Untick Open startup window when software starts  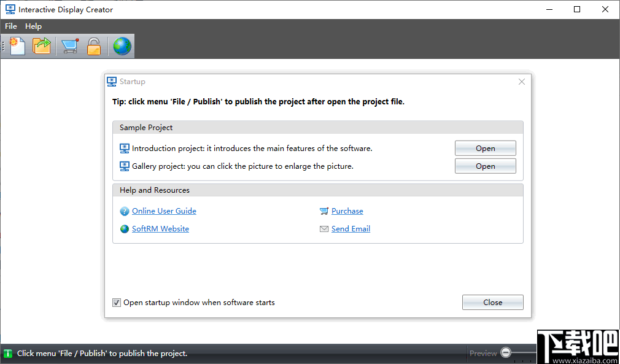117,303
